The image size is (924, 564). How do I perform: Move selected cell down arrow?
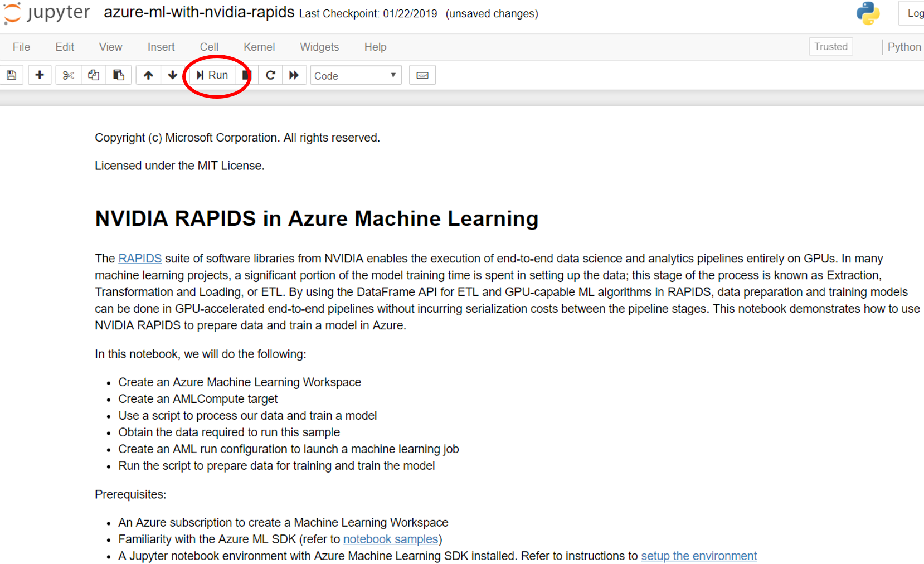[173, 75]
